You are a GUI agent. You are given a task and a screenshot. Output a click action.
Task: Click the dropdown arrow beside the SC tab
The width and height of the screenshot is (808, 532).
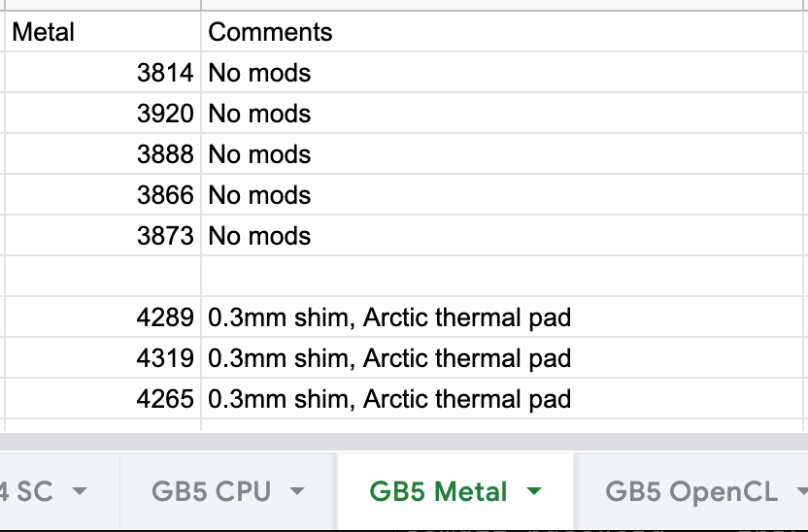pos(80,491)
